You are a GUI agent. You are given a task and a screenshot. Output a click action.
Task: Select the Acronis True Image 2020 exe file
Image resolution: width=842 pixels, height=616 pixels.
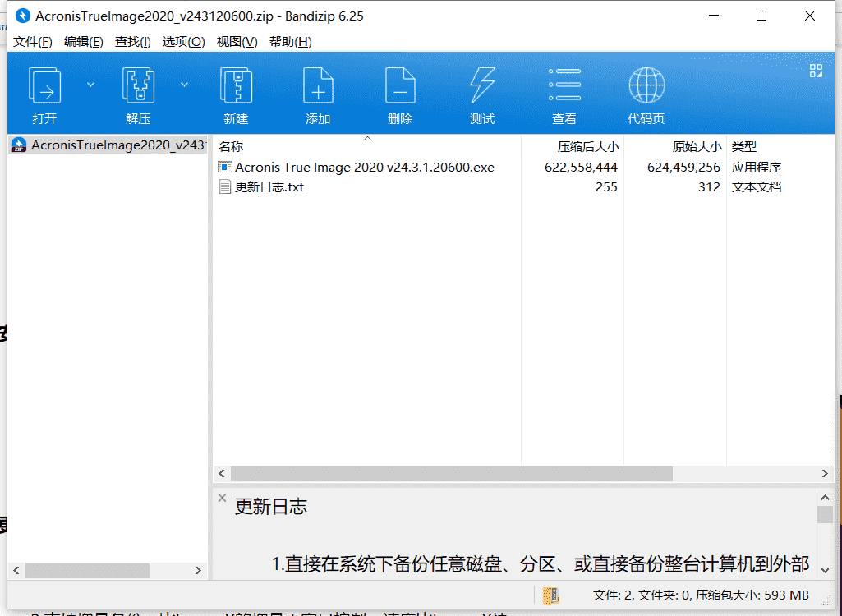point(365,167)
